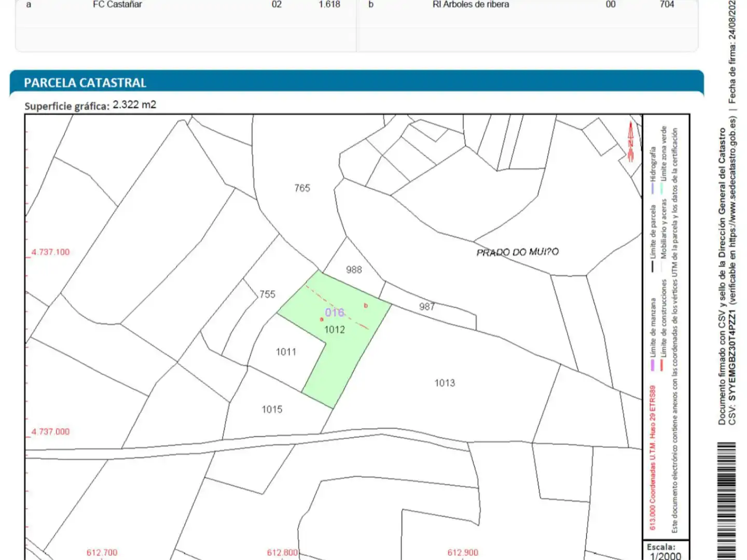Click the Escala 1/2000 scale label
The image size is (747, 560).
click(x=665, y=552)
